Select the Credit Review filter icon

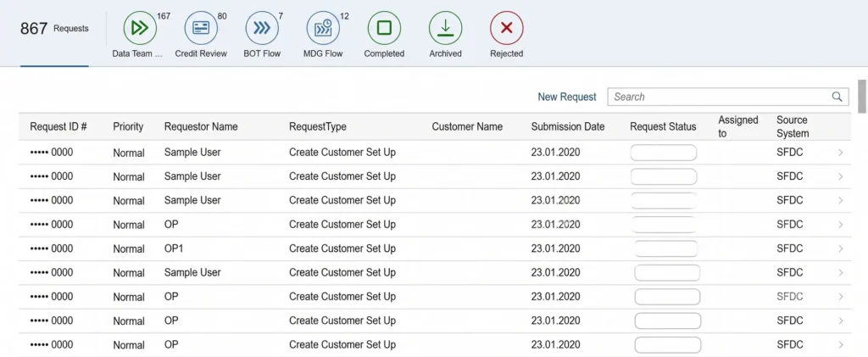pyautogui.click(x=201, y=28)
